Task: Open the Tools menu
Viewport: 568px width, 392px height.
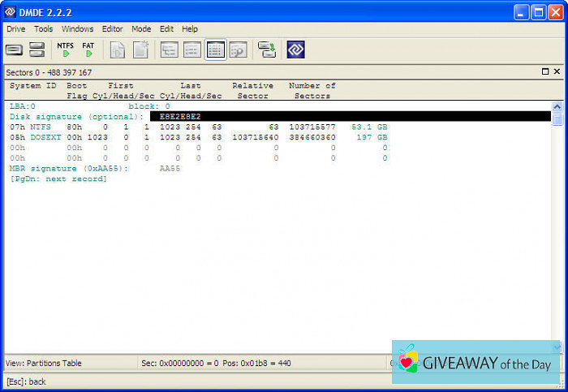Action: coord(43,28)
